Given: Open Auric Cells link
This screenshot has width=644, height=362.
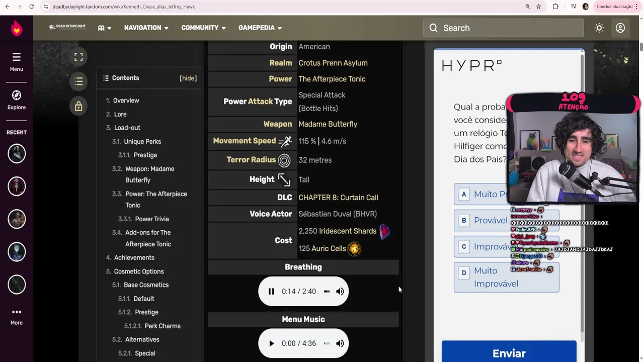Looking at the screenshot, I should (x=329, y=248).
